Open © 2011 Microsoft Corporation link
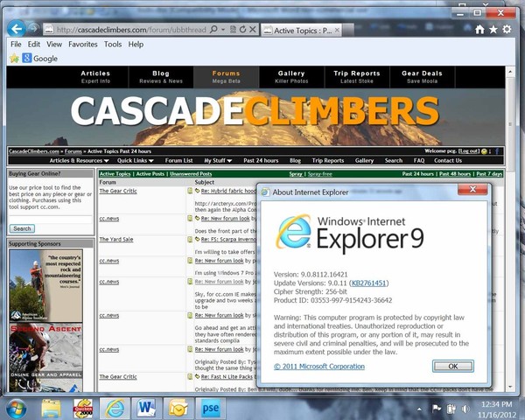Screen dimensions: 525x420 click(x=319, y=367)
